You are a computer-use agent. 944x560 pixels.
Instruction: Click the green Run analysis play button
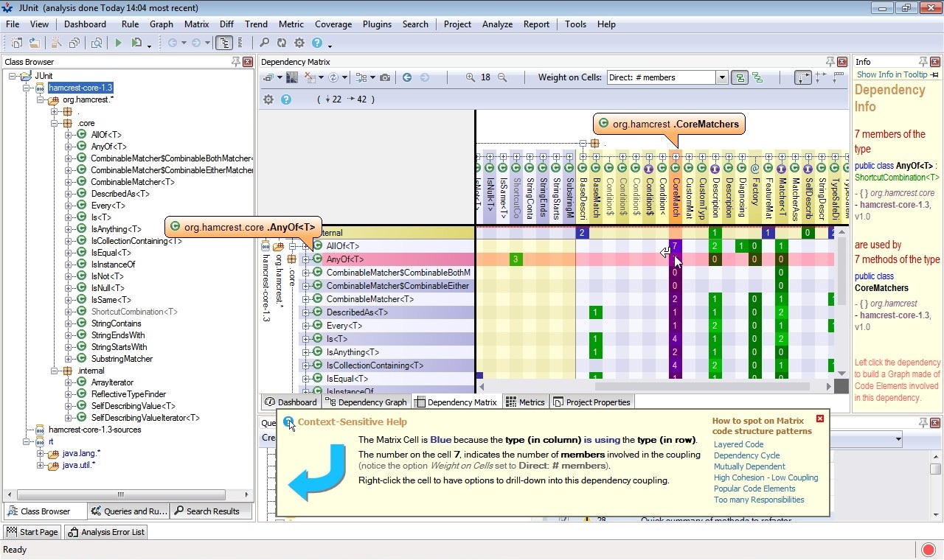pyautogui.click(x=118, y=43)
